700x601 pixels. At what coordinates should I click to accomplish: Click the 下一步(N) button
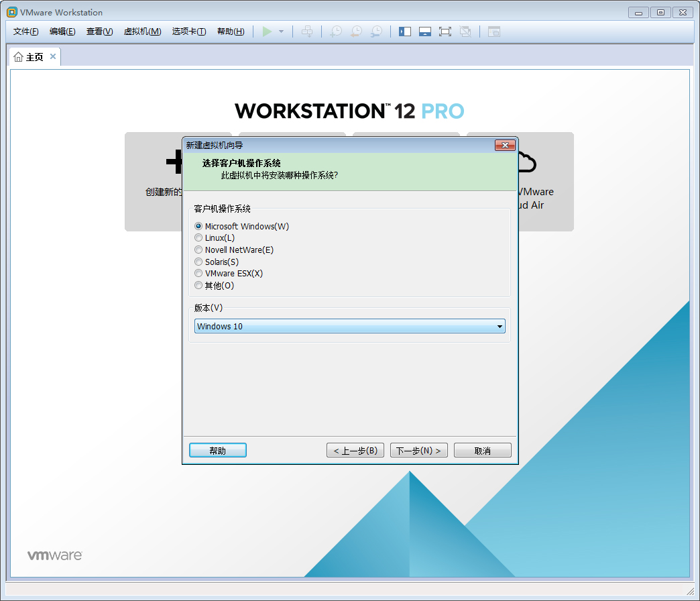418,450
